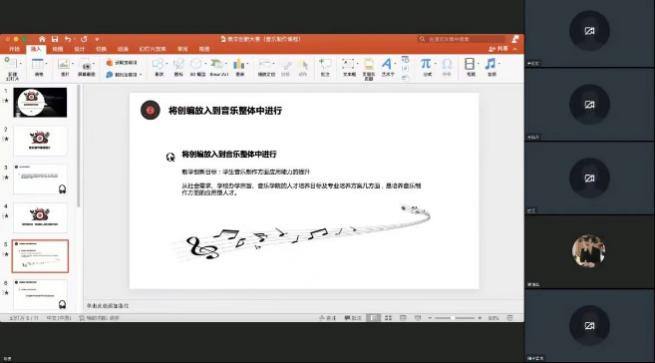Expand the quick access toolbar customize arrow
This screenshot has height=363, width=655.
(x=97, y=39)
